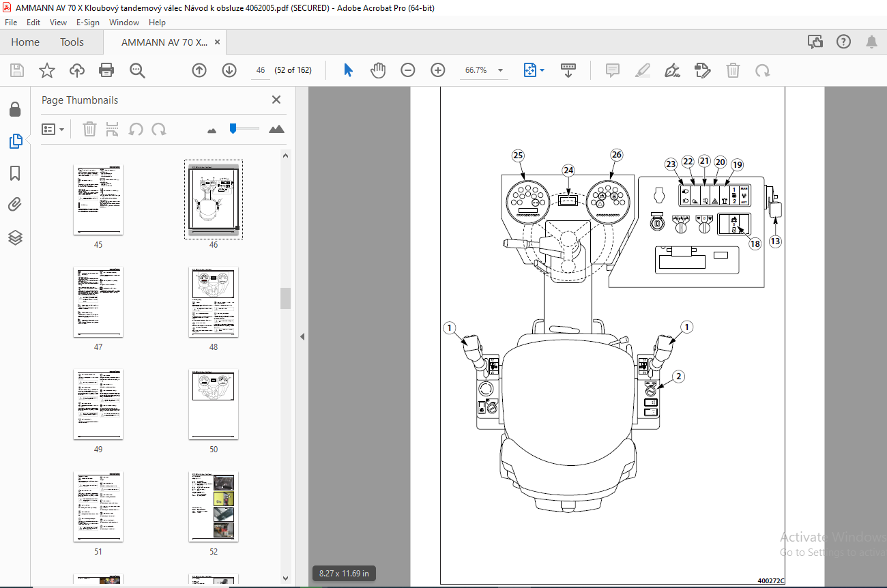
Task: Reduce thumbnail size small mountain icon
Action: tap(212, 130)
